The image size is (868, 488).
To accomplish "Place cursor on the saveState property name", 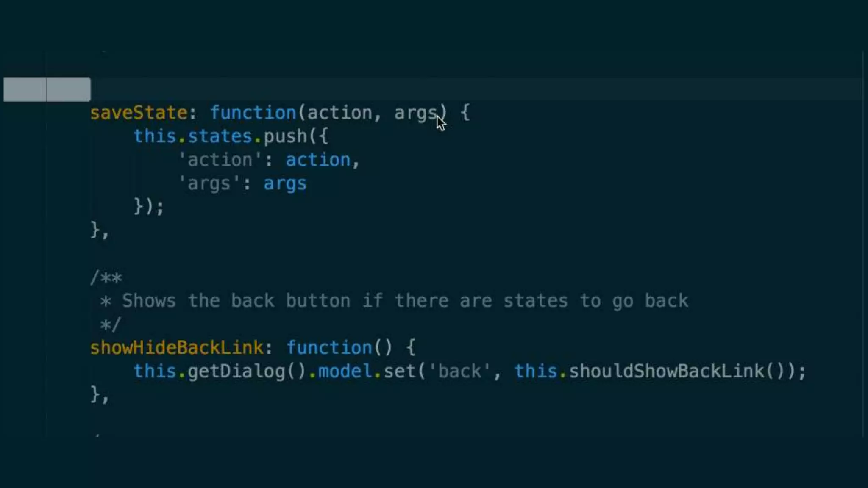I will [139, 113].
